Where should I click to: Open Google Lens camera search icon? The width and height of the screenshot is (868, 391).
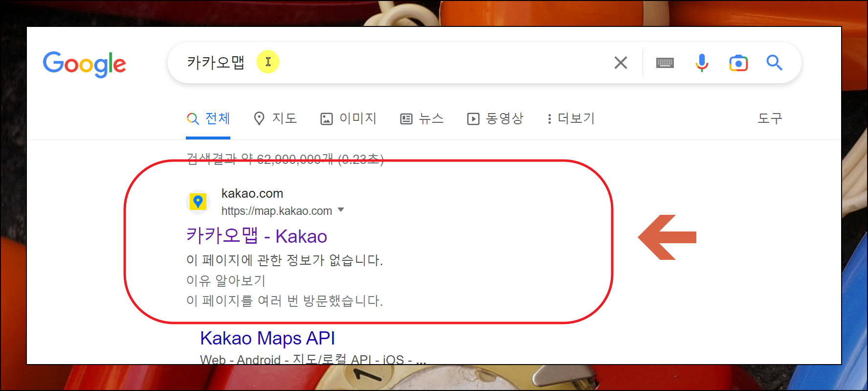coord(738,63)
